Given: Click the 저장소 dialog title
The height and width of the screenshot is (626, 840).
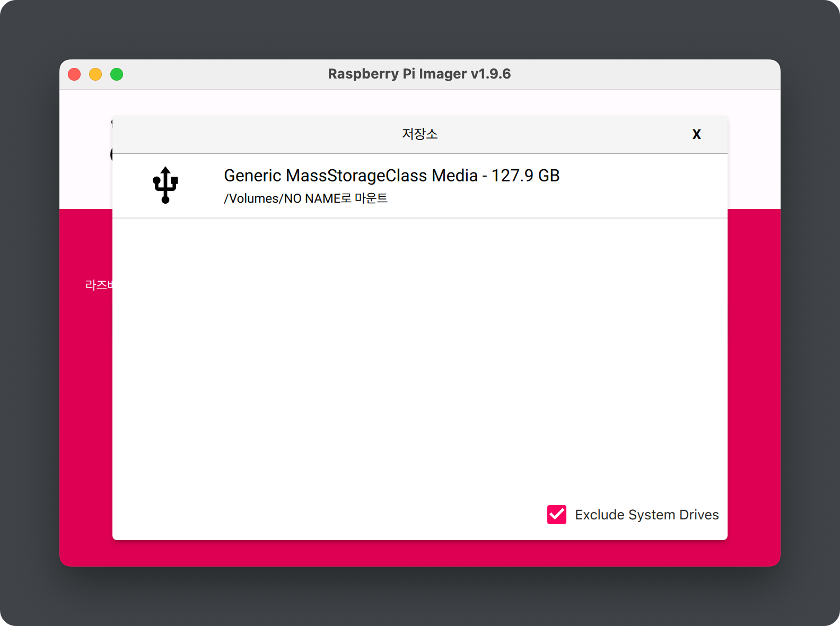Looking at the screenshot, I should [419, 134].
